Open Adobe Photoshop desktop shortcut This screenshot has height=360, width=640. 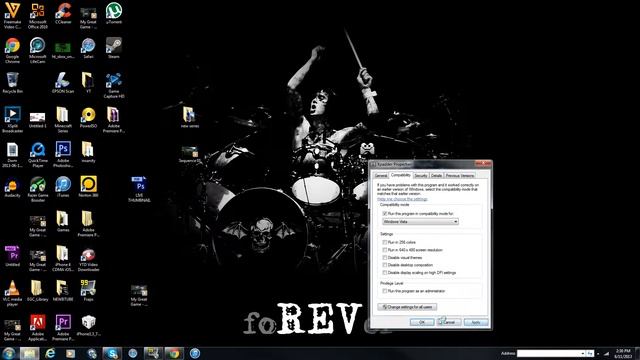click(63, 154)
